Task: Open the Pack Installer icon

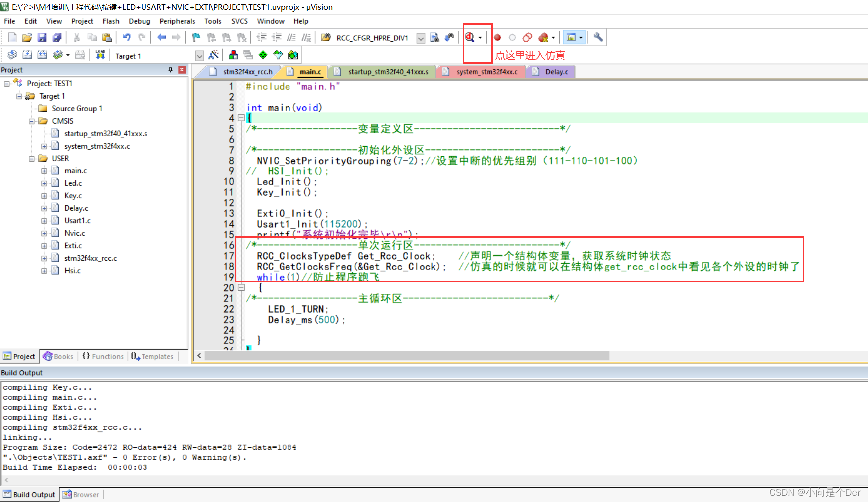Action: click(x=293, y=55)
